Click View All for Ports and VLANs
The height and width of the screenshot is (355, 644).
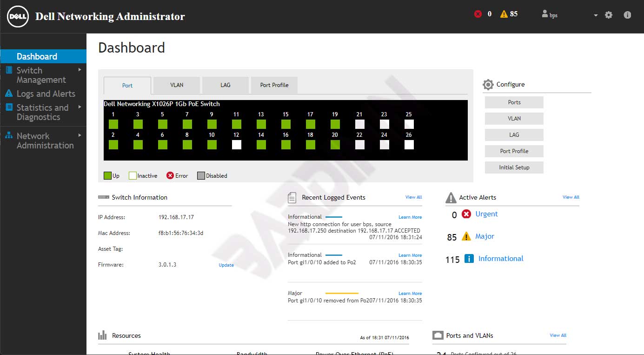[558, 335]
